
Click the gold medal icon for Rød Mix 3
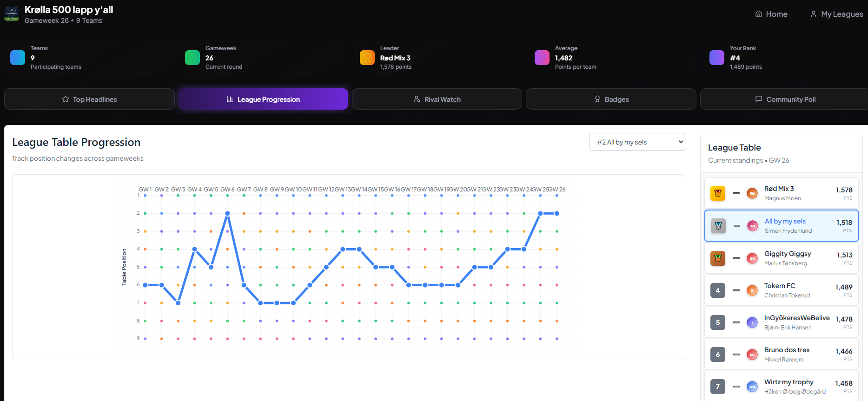pos(718,193)
